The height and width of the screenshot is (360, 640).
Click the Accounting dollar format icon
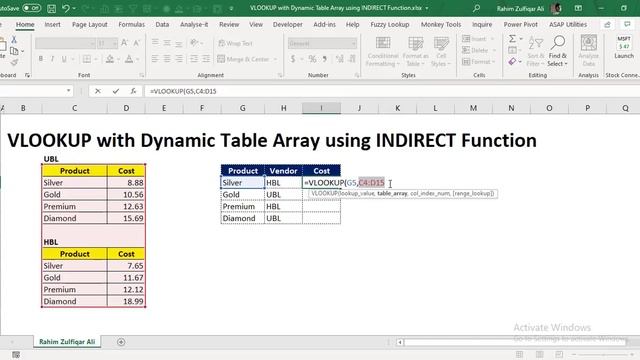click(293, 59)
